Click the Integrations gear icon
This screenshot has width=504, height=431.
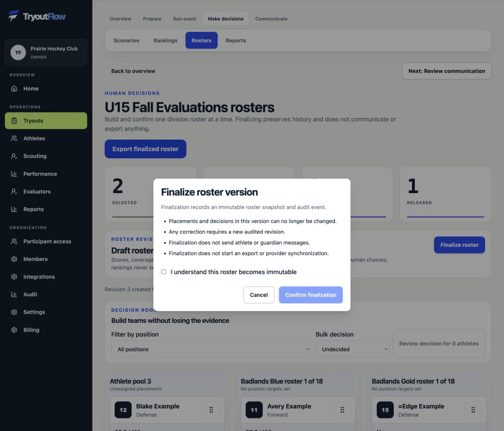[14, 277]
